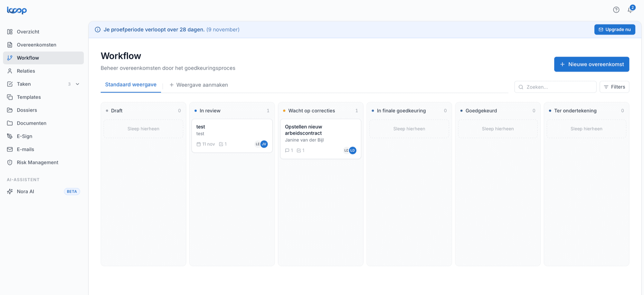This screenshot has width=644, height=295.
Task: Click the comment icon on arbeidscontract card
Action: pos(287,151)
